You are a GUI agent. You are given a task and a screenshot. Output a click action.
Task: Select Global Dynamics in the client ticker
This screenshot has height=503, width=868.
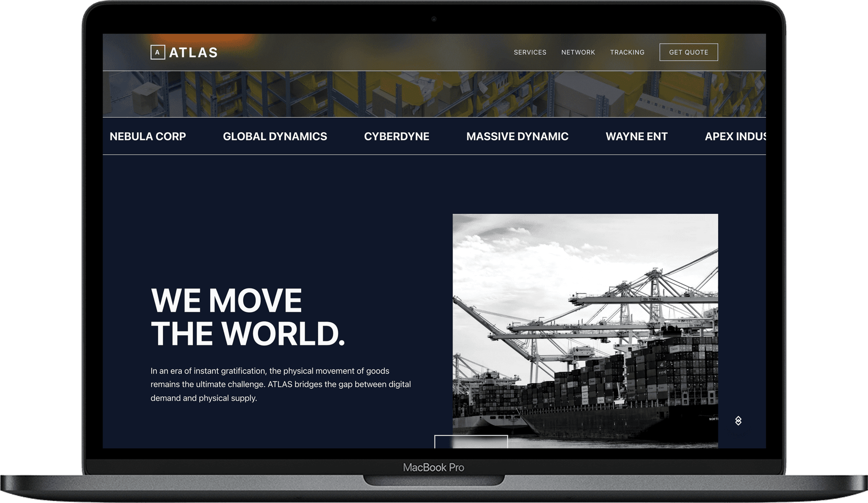275,136
